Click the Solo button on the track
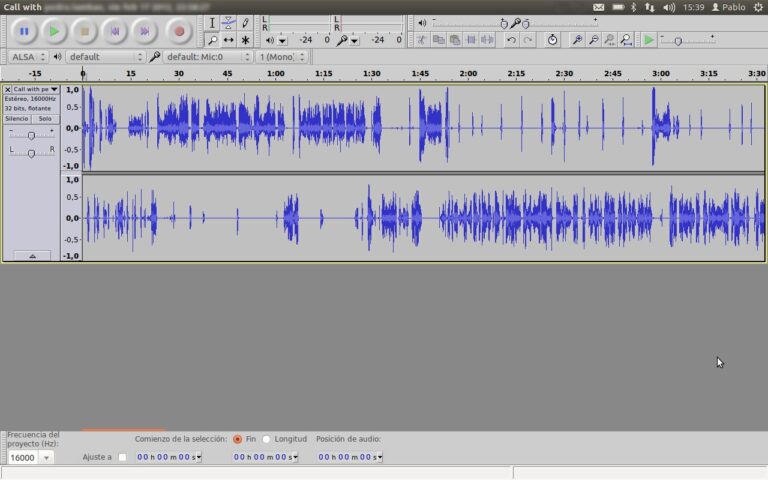Viewport: 768px width, 480px height. coord(45,119)
